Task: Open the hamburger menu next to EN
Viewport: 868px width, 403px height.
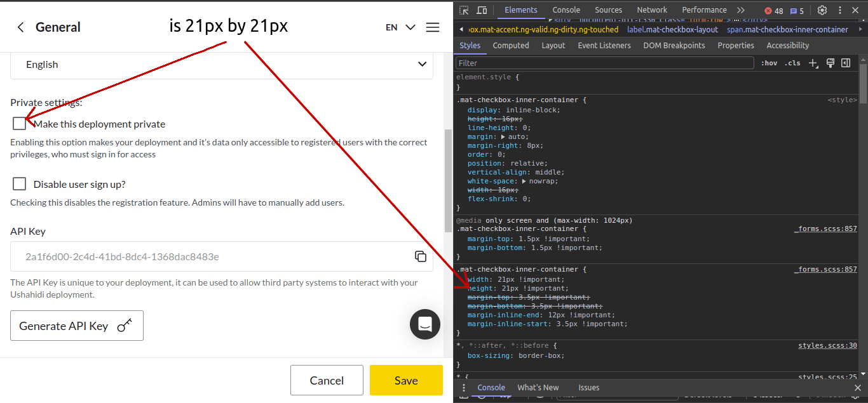Action: (x=433, y=27)
